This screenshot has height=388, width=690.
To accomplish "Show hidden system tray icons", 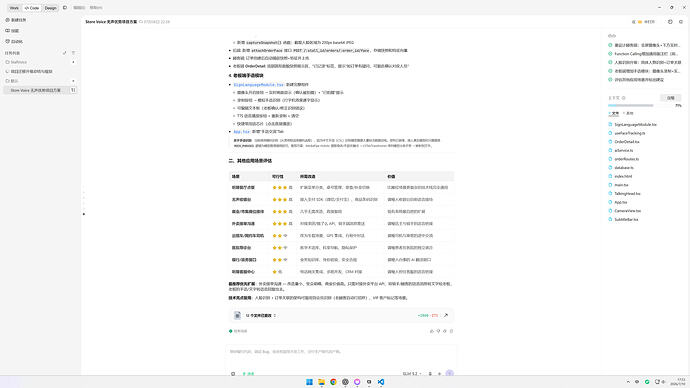I will (x=628, y=382).
